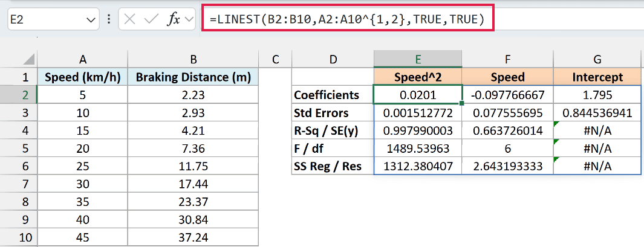Select speed cell with value 45
The width and height of the screenshot is (644, 247).
tap(83, 237)
